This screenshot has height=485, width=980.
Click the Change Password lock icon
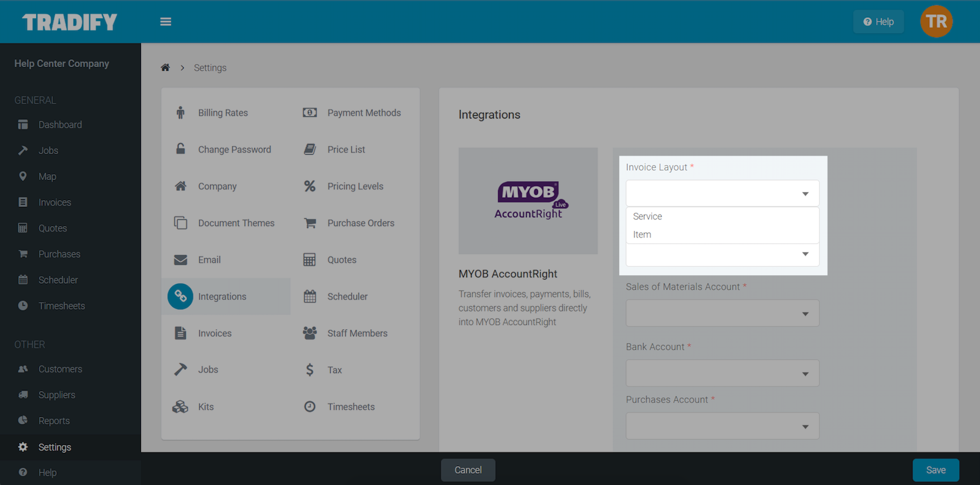pos(180,149)
